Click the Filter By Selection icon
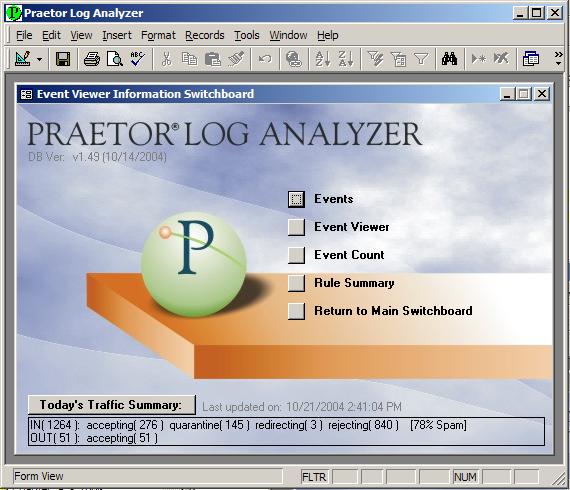This screenshot has height=490, width=570. coord(376,59)
